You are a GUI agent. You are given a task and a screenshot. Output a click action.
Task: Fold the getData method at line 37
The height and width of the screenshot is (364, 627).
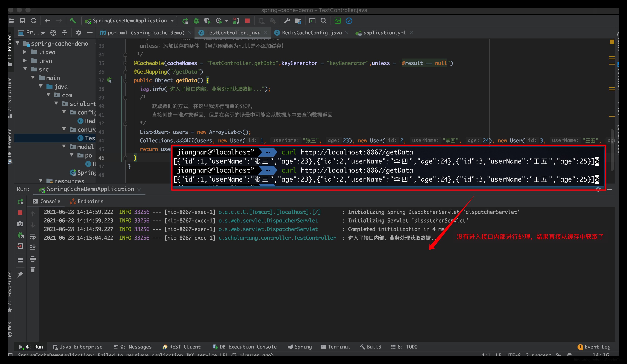[125, 80]
